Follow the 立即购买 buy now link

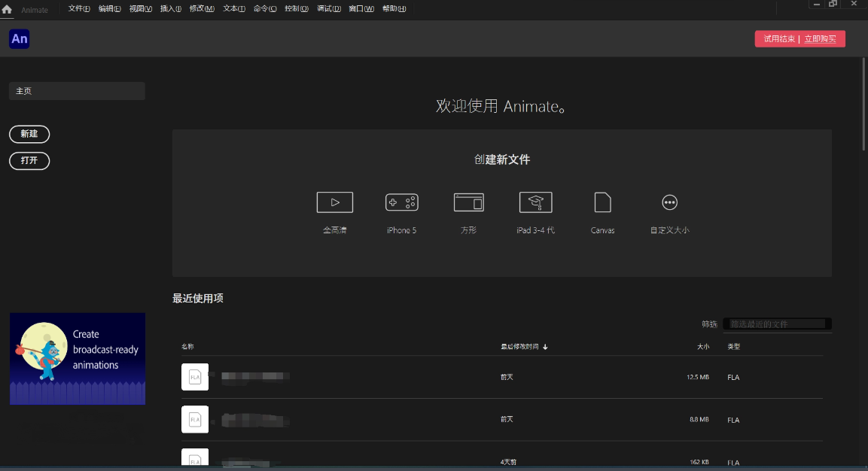(x=821, y=38)
